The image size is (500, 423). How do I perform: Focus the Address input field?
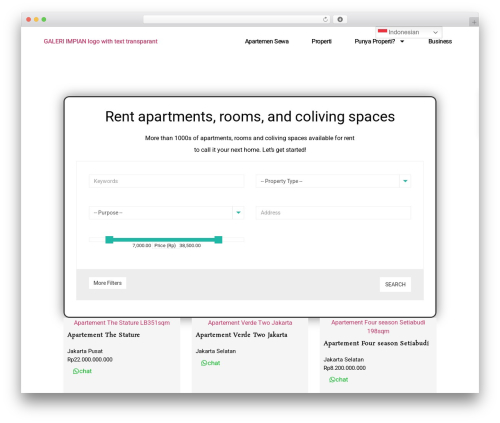333,213
